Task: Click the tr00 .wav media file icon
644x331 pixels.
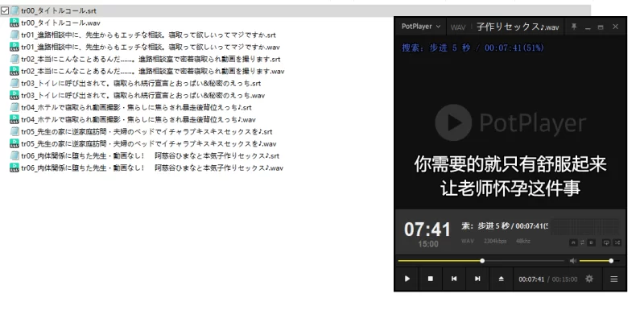Action: tap(14, 23)
